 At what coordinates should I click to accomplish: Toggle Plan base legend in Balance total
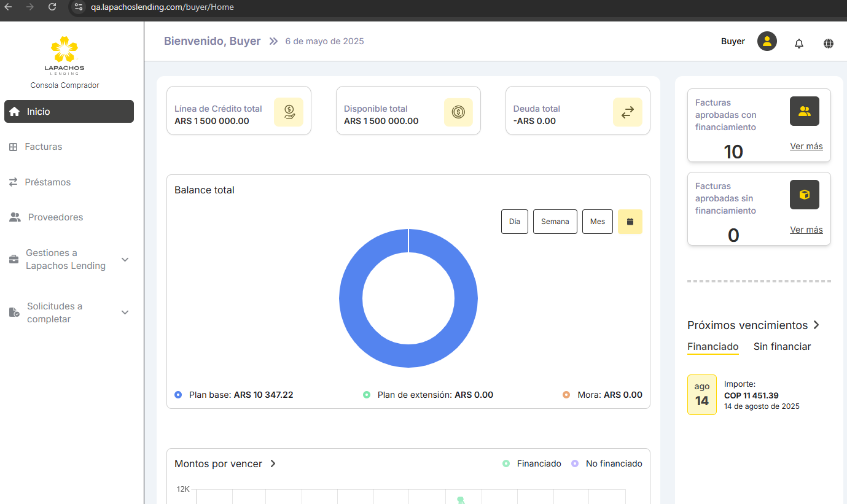coord(233,395)
